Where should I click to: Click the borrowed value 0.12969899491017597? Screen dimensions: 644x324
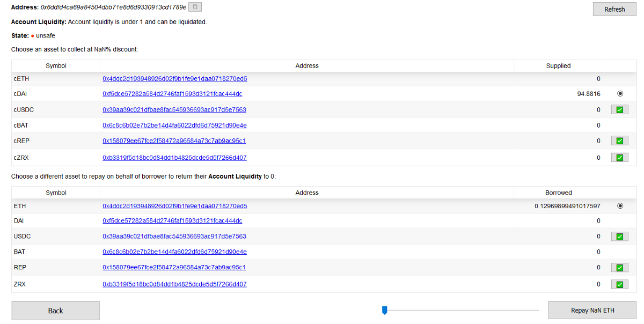pyautogui.click(x=567, y=206)
